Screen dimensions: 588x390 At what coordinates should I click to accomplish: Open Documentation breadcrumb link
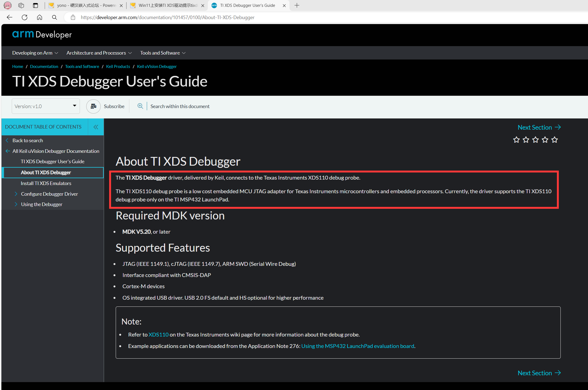[44, 67]
